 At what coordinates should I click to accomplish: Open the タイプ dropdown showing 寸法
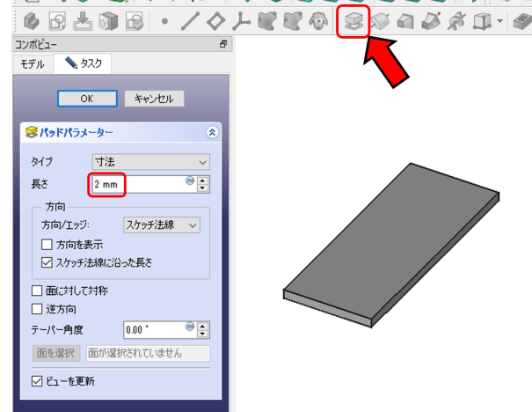coord(151,162)
